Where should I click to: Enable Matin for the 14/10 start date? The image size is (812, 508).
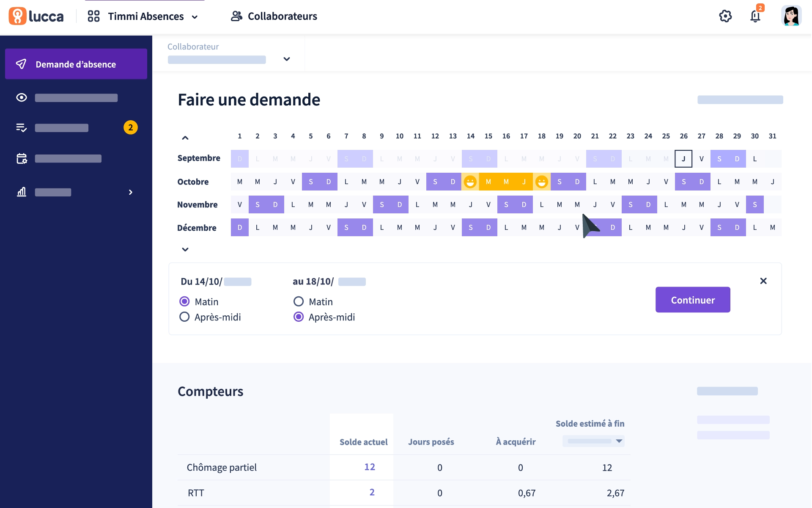click(x=184, y=301)
